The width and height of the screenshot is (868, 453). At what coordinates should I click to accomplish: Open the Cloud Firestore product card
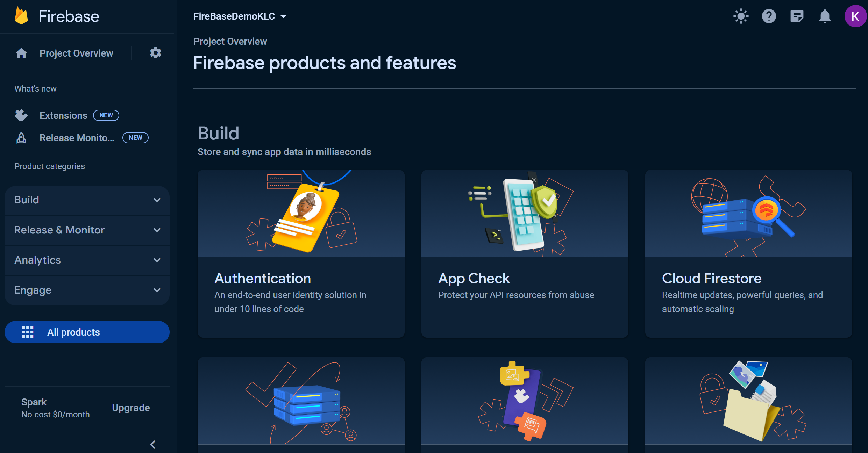point(748,253)
